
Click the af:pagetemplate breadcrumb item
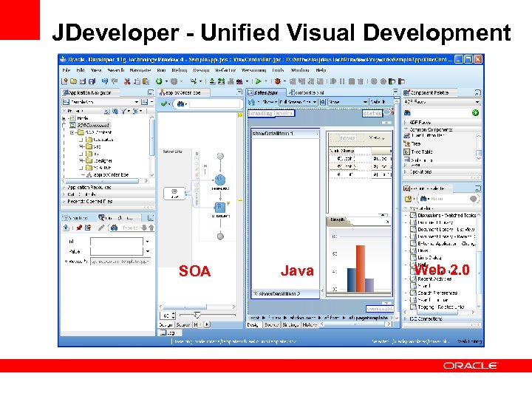coord(368,318)
